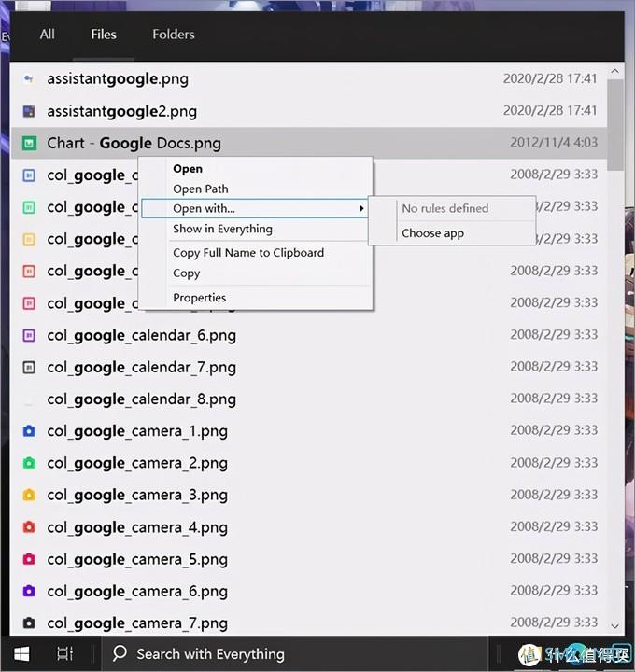Click the date of assistantgoogle.png
The image size is (635, 672).
tap(550, 78)
